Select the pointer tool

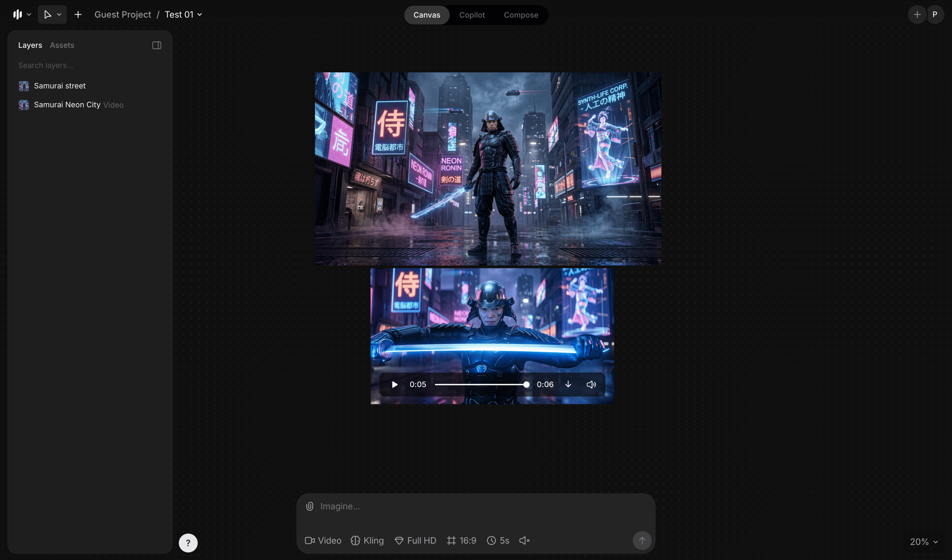click(x=48, y=15)
